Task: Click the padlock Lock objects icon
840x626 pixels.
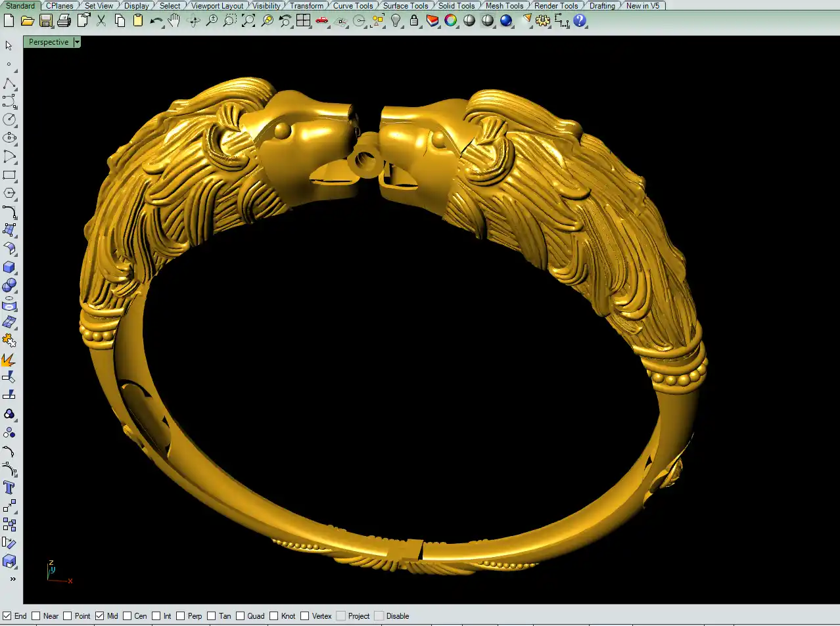Action: coord(414,20)
